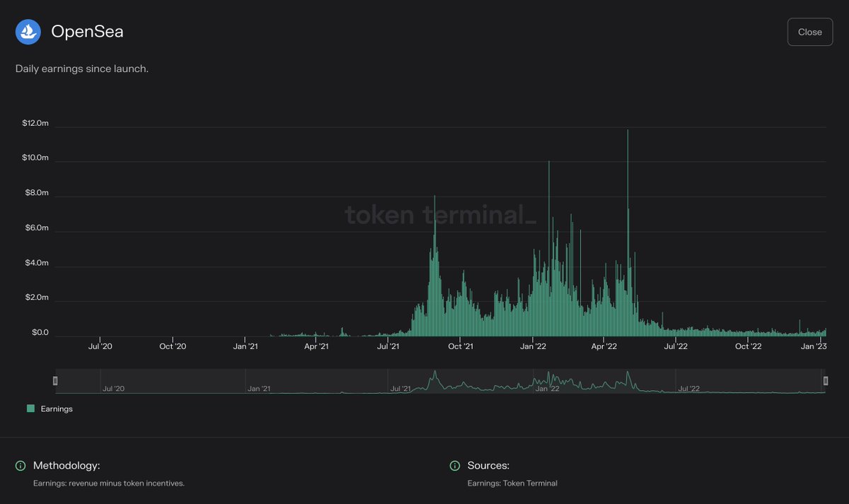Close the OpenSea earnings chart
Image resolution: width=849 pixels, height=504 pixels.
point(810,32)
